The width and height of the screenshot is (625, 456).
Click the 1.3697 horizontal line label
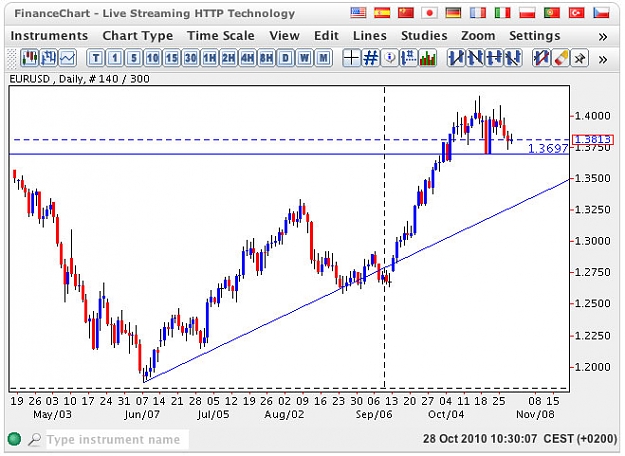(547, 149)
